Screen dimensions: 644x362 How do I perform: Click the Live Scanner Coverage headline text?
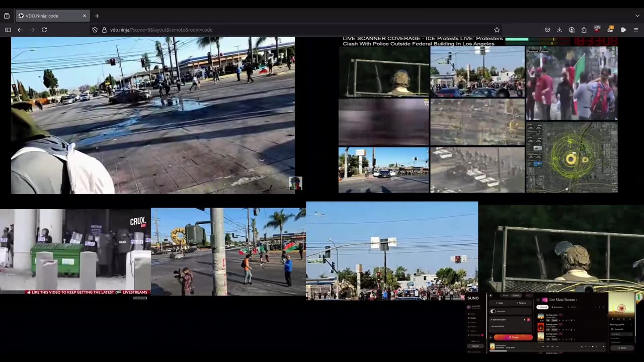423,41
